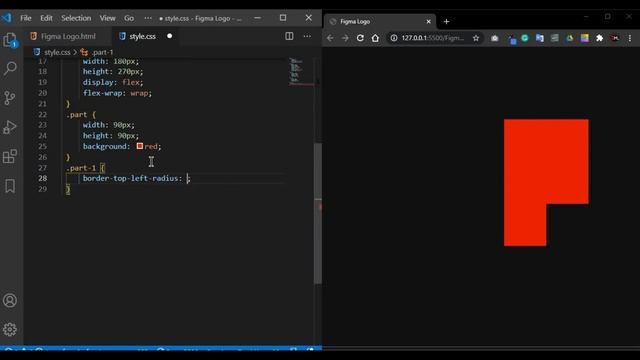The width and height of the screenshot is (640, 360).
Task: Go forward in the Chrome browser
Action: pos(345,38)
